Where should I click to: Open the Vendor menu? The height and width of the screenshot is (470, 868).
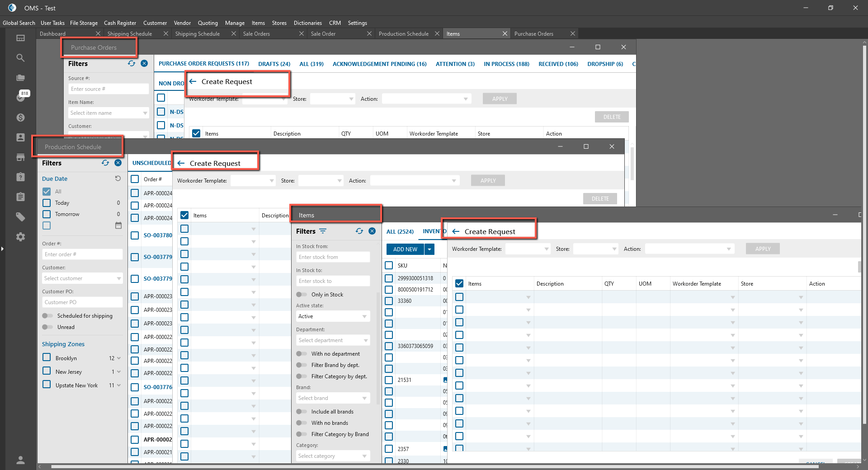[x=182, y=23]
